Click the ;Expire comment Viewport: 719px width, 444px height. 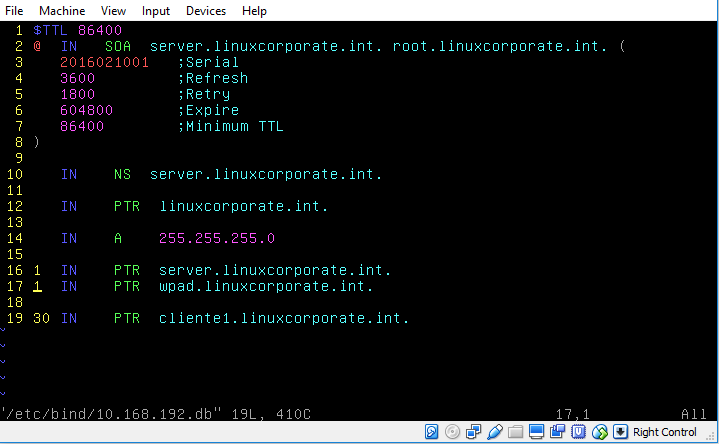(x=209, y=110)
